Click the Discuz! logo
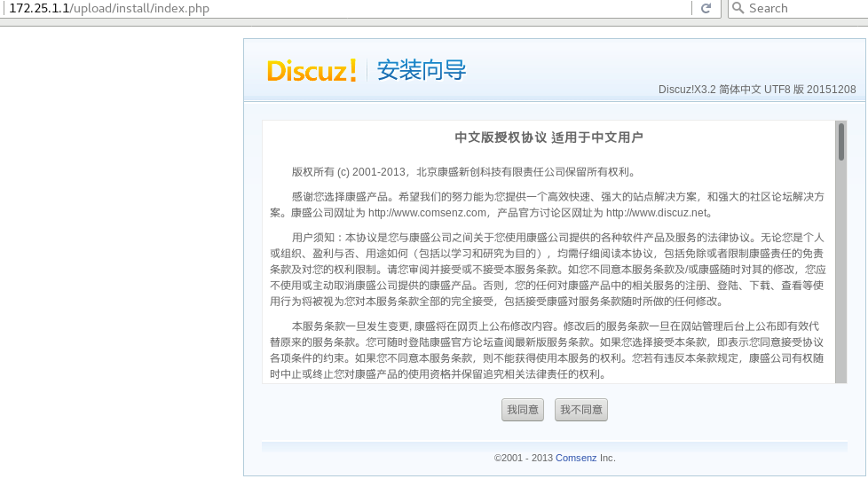Image resolution: width=868 pixels, height=479 pixels. 312,71
